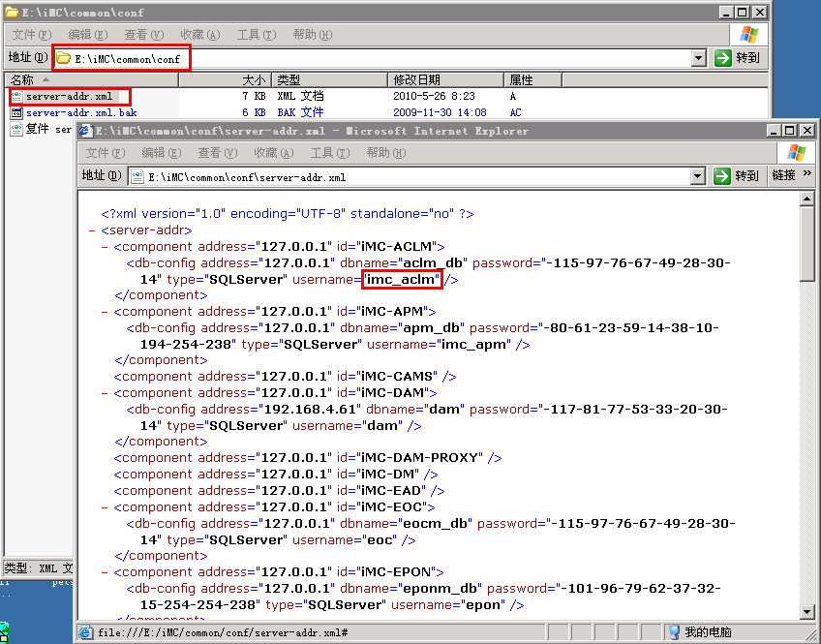Open 编辑 menu in the Internet Explorer window
The image size is (821, 644).
(x=162, y=153)
